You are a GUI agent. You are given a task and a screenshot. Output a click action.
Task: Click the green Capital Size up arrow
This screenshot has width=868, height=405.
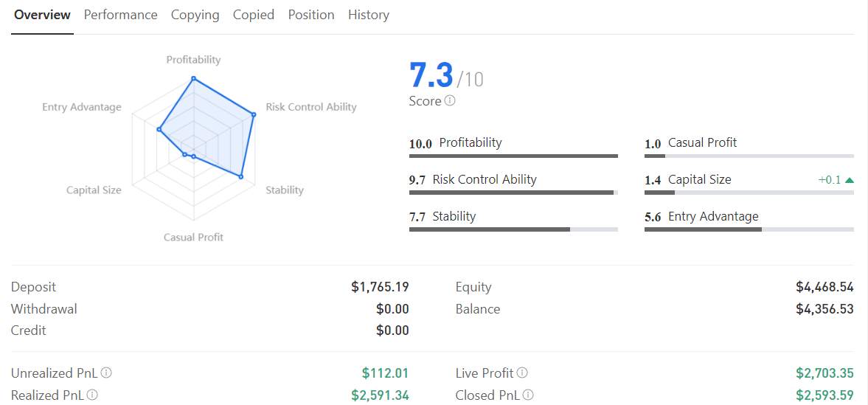point(850,179)
